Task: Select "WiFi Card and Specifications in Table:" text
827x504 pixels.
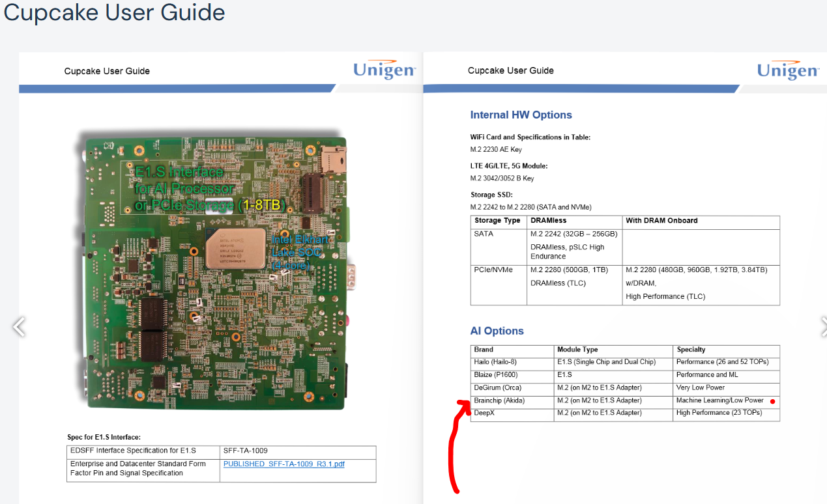Action: 530,137
